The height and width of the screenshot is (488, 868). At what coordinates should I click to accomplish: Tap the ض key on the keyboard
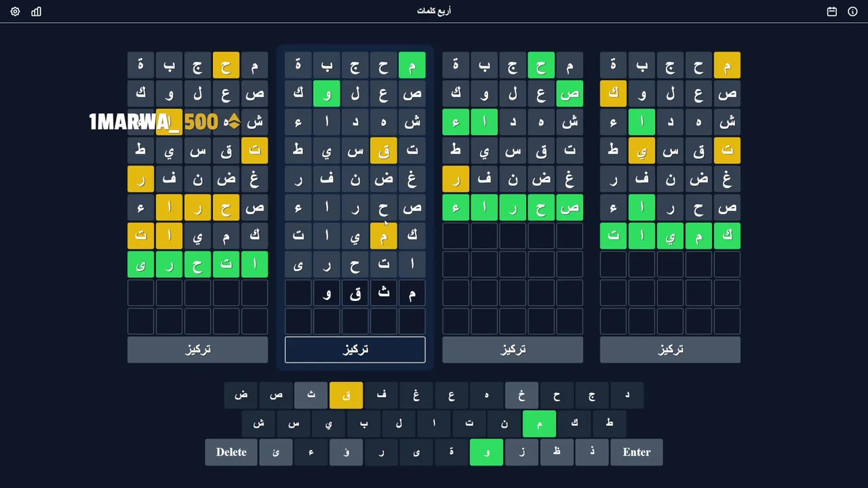click(x=241, y=395)
